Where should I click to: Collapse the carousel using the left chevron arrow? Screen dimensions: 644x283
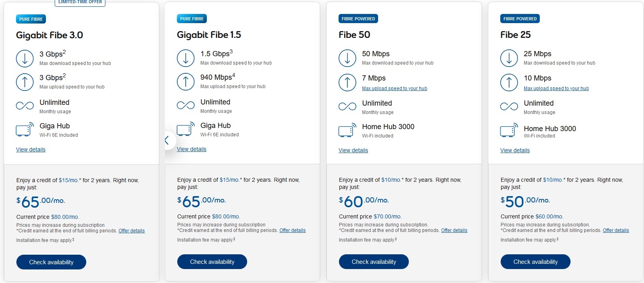tap(168, 140)
